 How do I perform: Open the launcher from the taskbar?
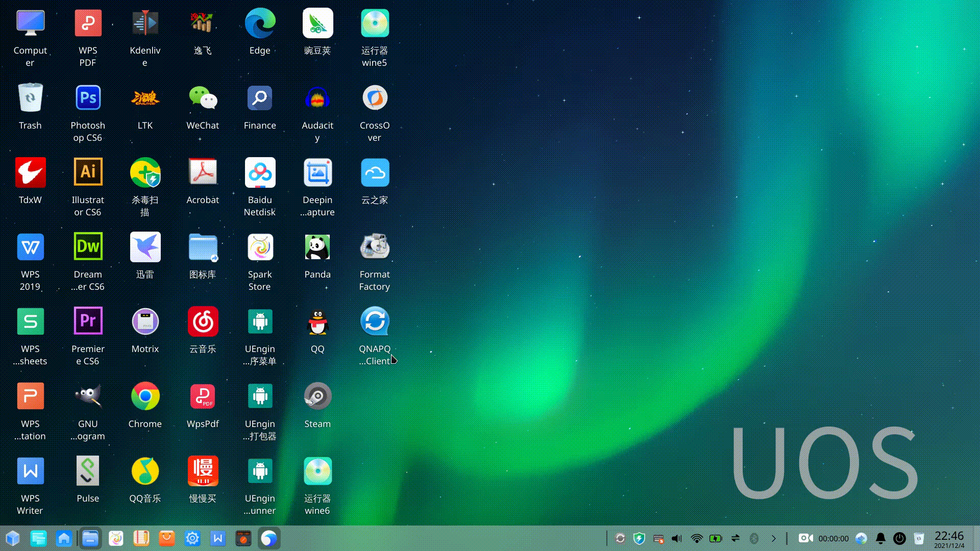point(13,538)
